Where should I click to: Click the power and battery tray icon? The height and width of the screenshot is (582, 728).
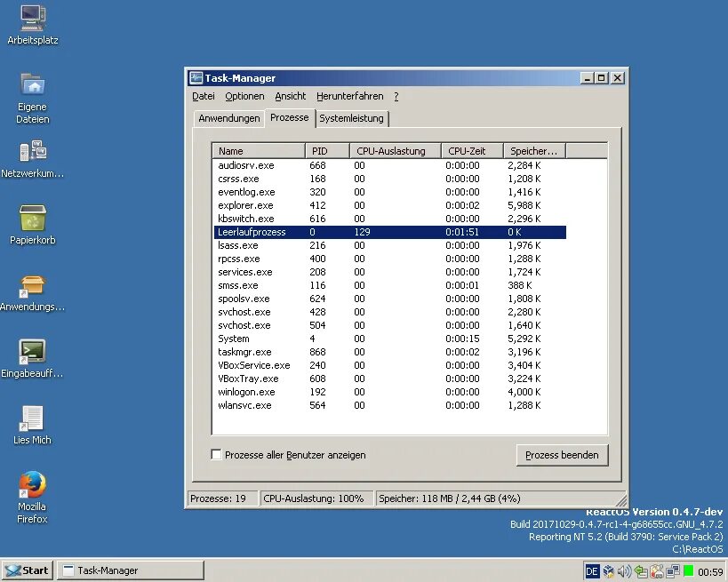pyautogui.click(x=657, y=571)
